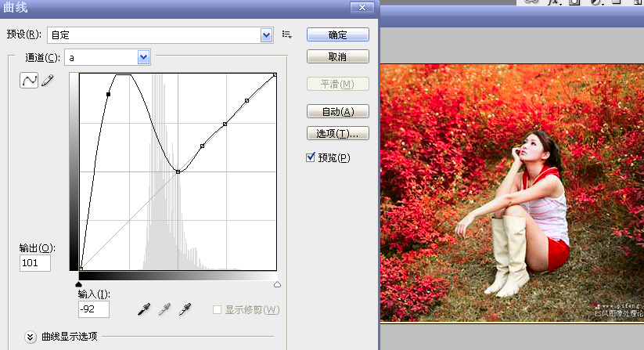Viewport: 644px width, 350px height.
Task: Select the pencil draw-curve tool
Action: click(48, 80)
